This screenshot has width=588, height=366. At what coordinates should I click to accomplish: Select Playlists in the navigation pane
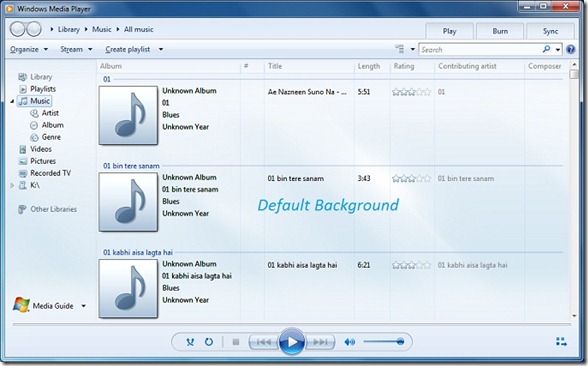tap(38, 89)
